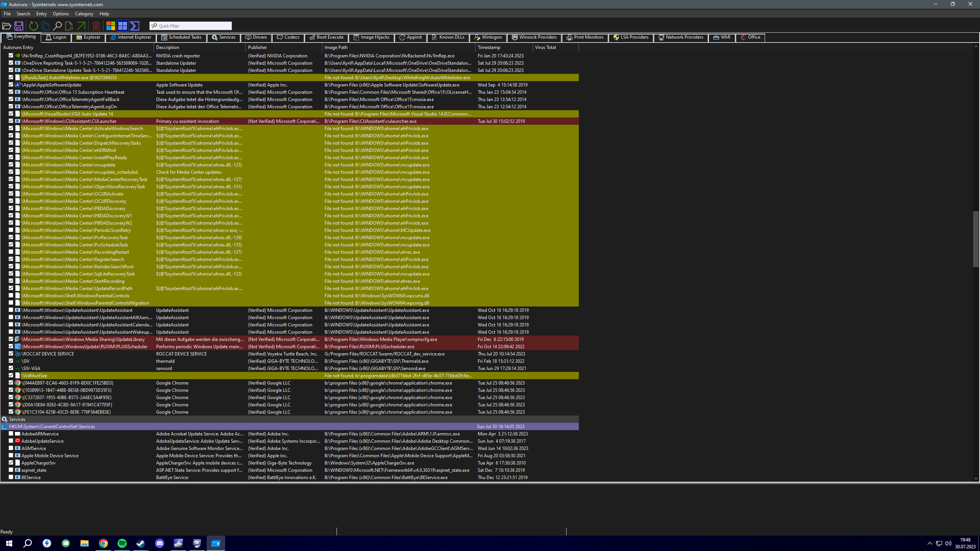Click the blue Sigma toolbar icon
Screen dimensions: 980x551
(135, 26)
